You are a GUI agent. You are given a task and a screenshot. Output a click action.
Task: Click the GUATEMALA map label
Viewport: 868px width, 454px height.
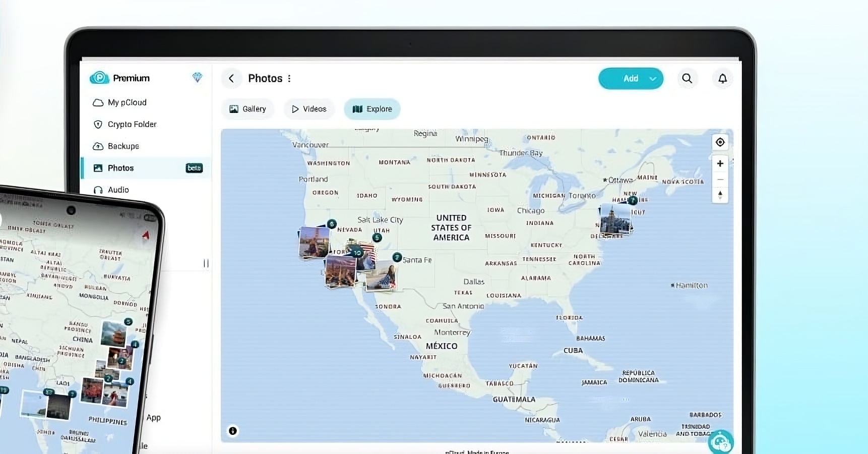click(514, 400)
